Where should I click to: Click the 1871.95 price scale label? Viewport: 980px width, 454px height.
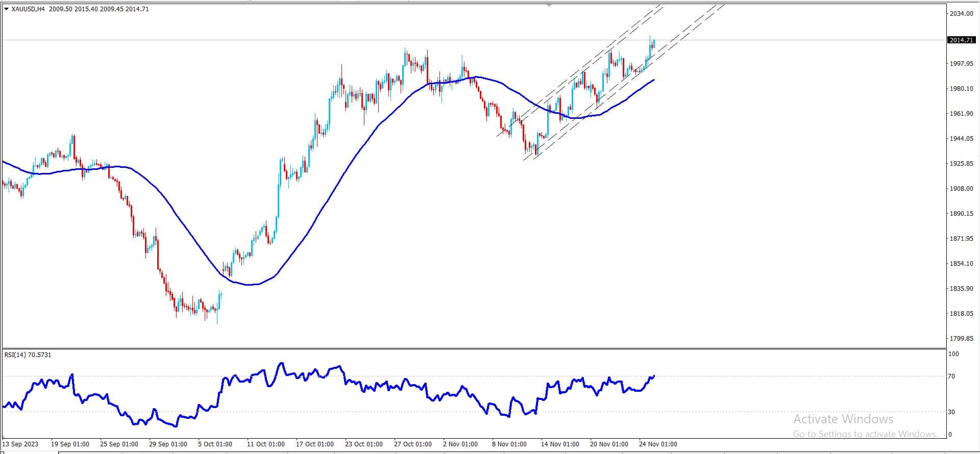[961, 239]
